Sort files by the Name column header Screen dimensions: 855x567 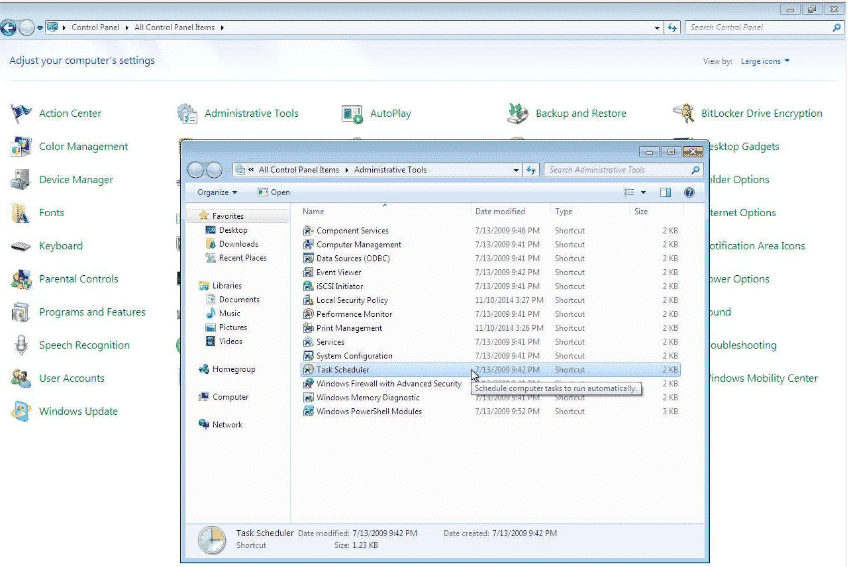(314, 212)
